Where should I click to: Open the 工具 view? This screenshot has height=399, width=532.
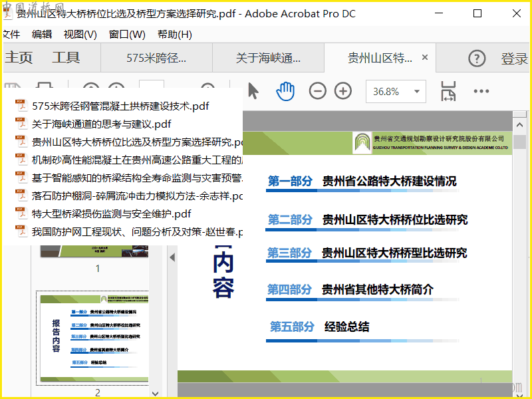coord(66,57)
